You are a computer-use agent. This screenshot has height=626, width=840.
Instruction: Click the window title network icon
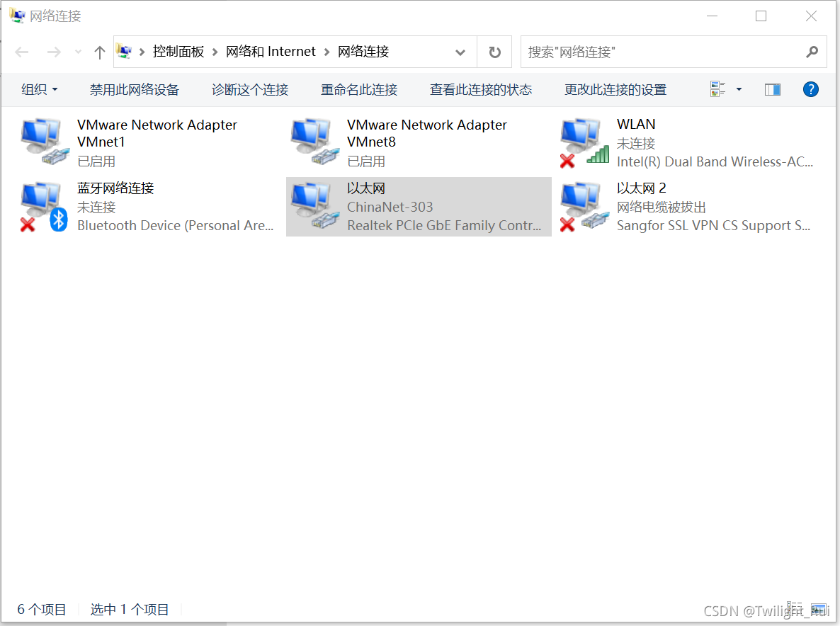click(17, 16)
